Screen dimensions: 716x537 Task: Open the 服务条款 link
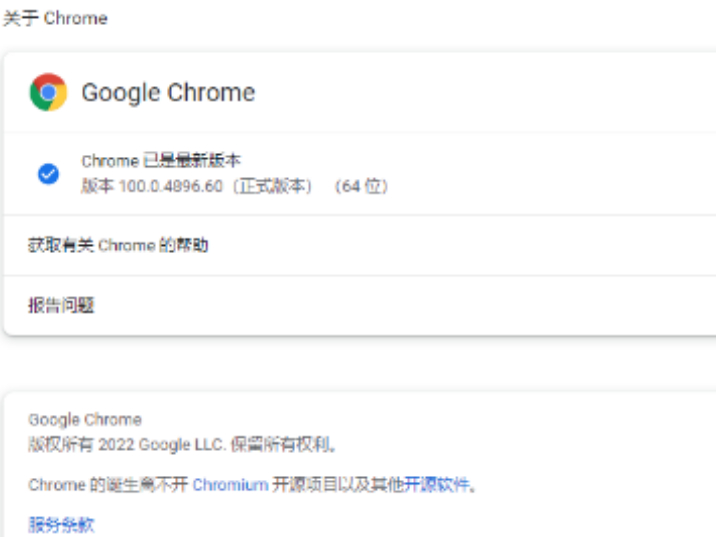(62, 525)
